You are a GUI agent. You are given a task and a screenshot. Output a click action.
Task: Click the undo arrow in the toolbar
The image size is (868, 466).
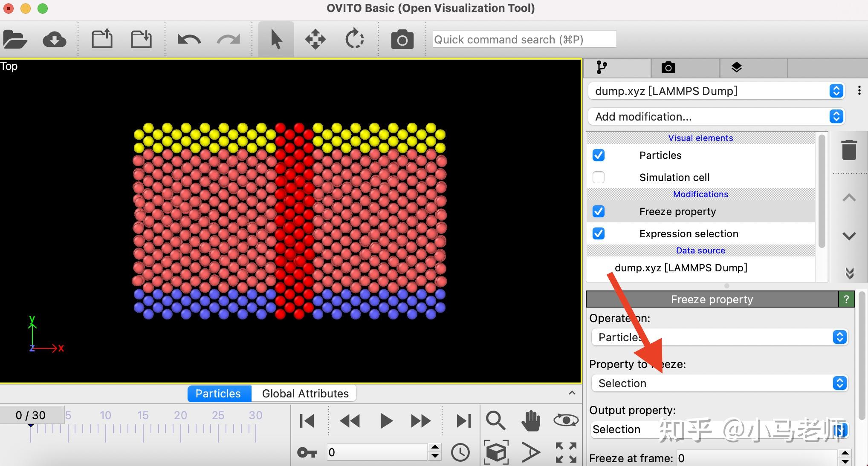[189, 40]
